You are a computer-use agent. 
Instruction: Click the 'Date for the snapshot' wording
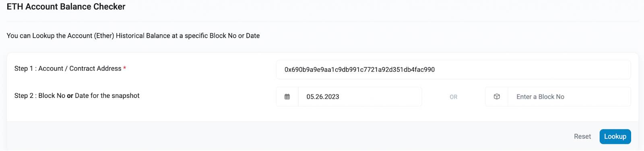coord(107,95)
